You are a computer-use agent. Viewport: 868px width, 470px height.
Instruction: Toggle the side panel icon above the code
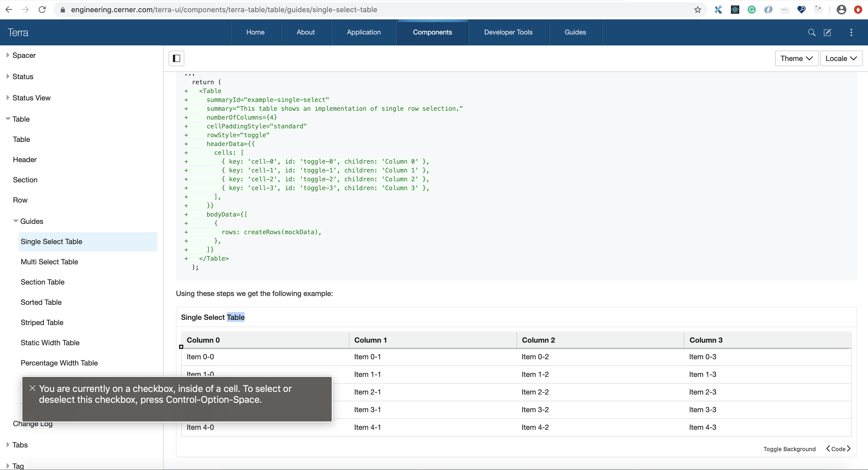[176, 58]
